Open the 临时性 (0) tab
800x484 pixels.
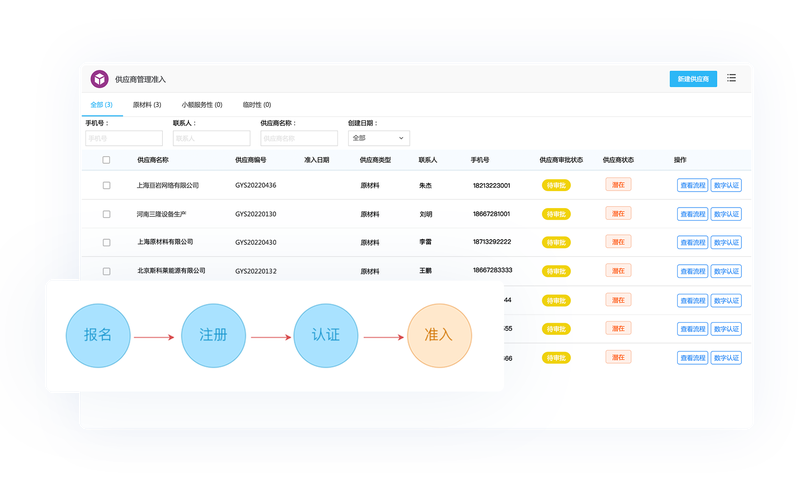pyautogui.click(x=257, y=105)
